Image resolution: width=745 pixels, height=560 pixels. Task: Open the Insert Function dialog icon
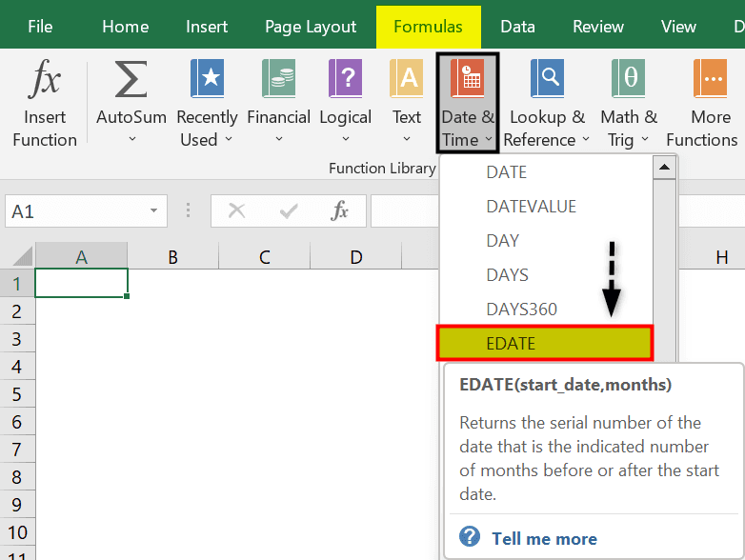(x=45, y=78)
